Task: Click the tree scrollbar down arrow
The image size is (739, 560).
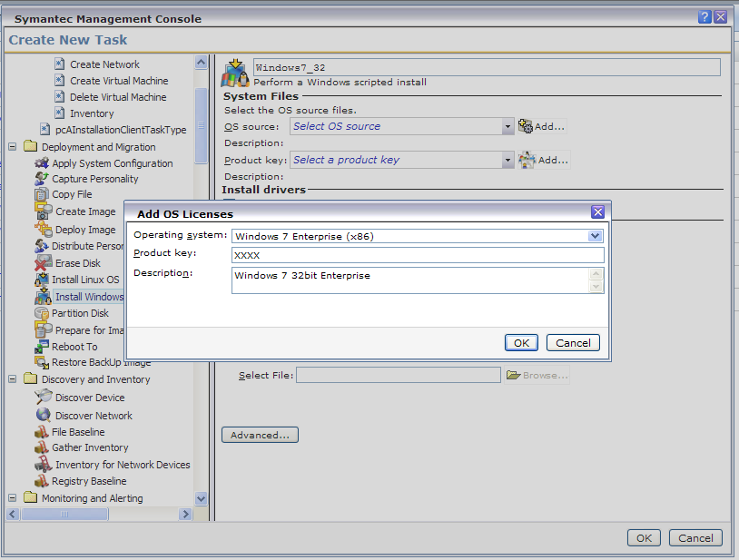Action: coord(201,498)
